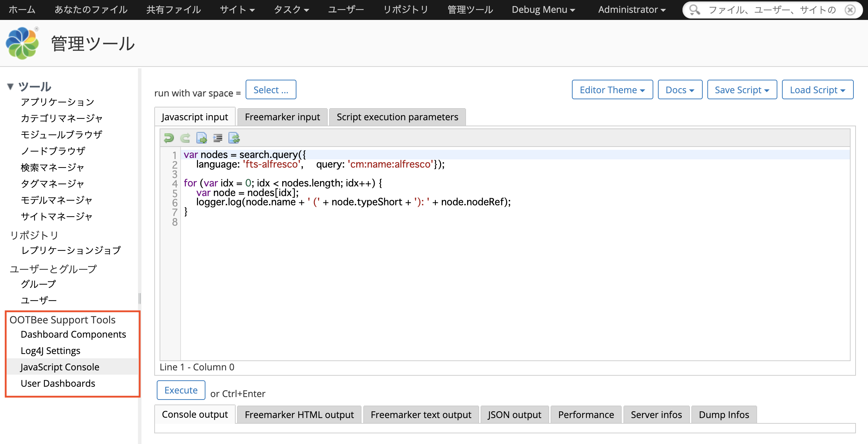Click the undo arrow in editor toolbar
Image resolution: width=868 pixels, height=444 pixels.
coord(169,138)
